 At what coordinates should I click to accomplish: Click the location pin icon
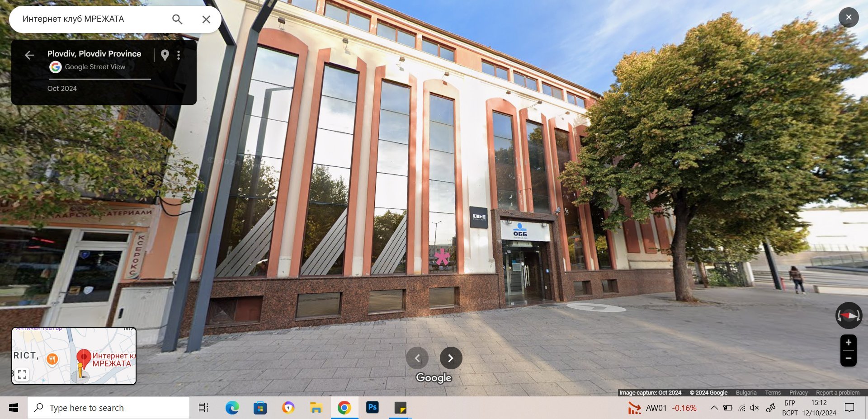165,55
